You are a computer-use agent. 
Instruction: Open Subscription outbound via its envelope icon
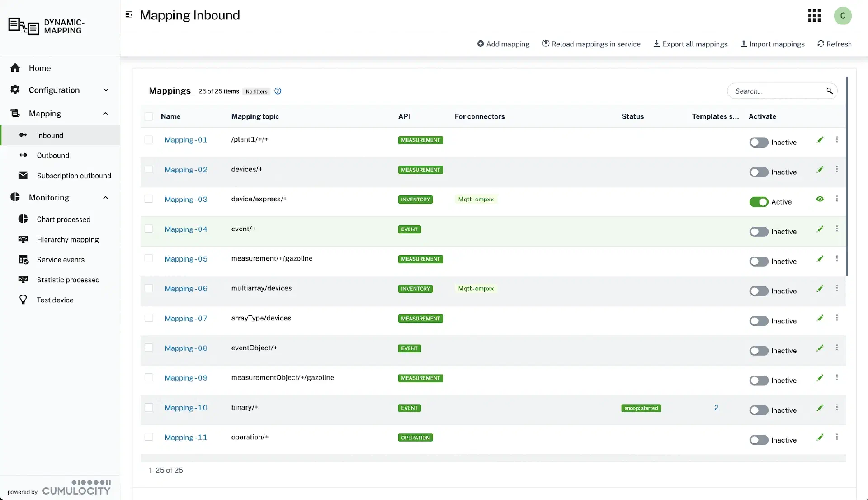click(x=23, y=176)
